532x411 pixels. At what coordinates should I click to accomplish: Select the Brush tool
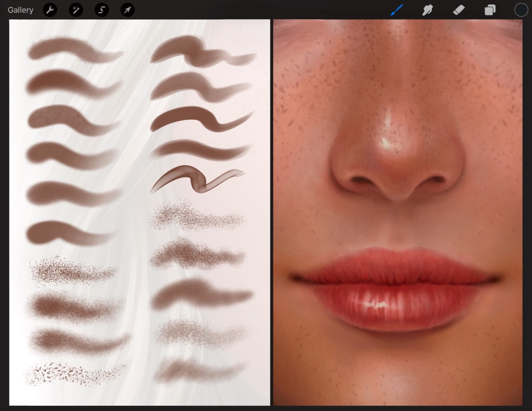click(x=396, y=10)
